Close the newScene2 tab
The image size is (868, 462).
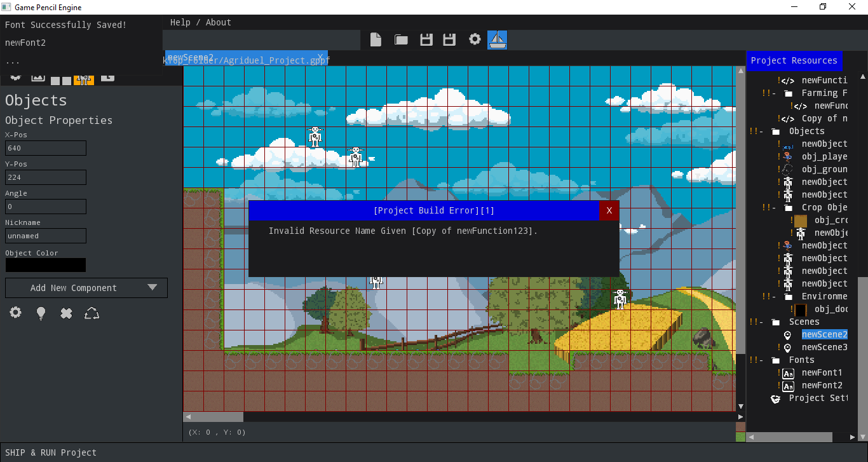pyautogui.click(x=321, y=57)
